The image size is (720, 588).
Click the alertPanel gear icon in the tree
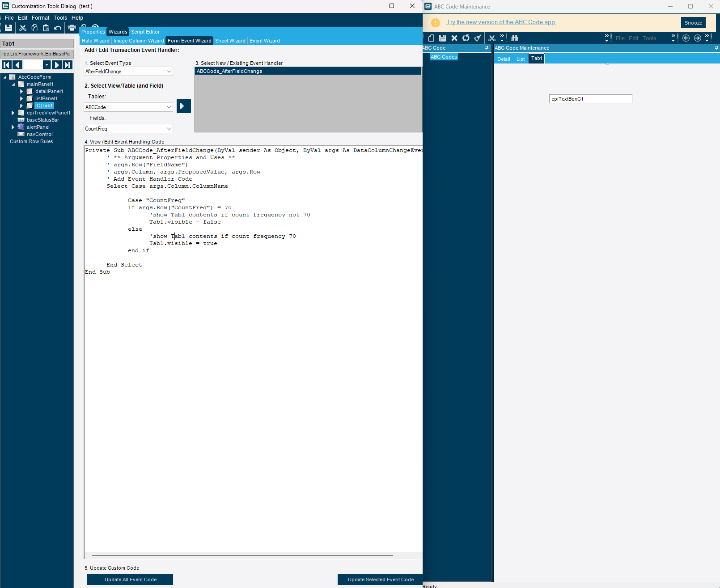coord(21,127)
